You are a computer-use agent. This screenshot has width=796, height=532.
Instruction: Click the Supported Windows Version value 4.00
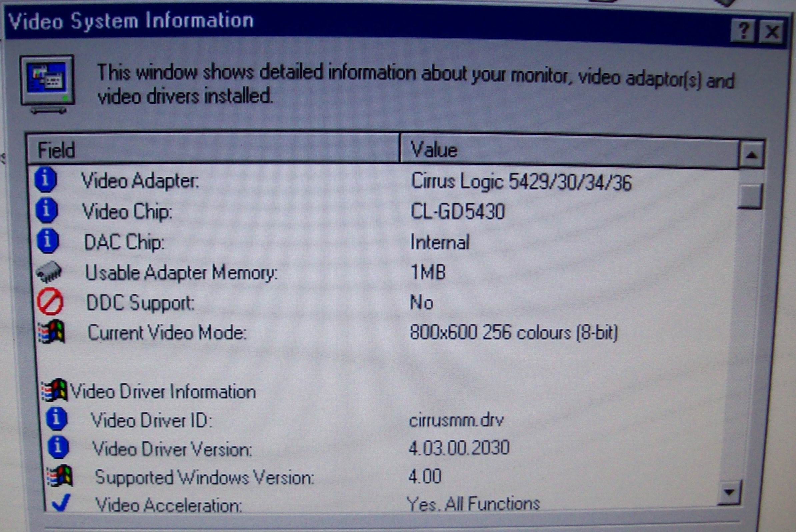[425, 476]
